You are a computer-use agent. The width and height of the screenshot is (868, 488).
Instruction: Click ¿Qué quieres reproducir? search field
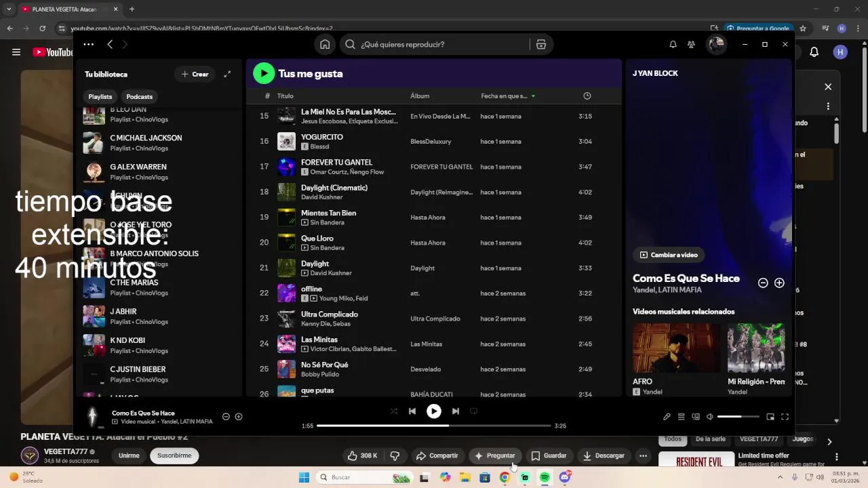point(434,45)
